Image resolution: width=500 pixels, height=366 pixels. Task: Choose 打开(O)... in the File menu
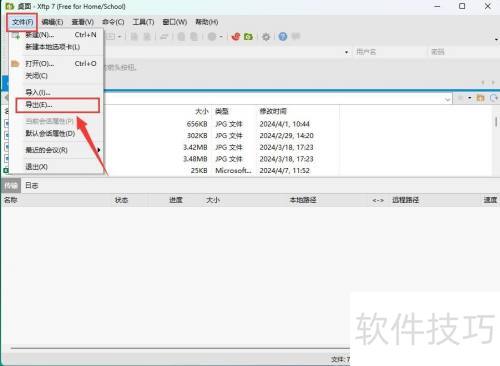coord(57,64)
